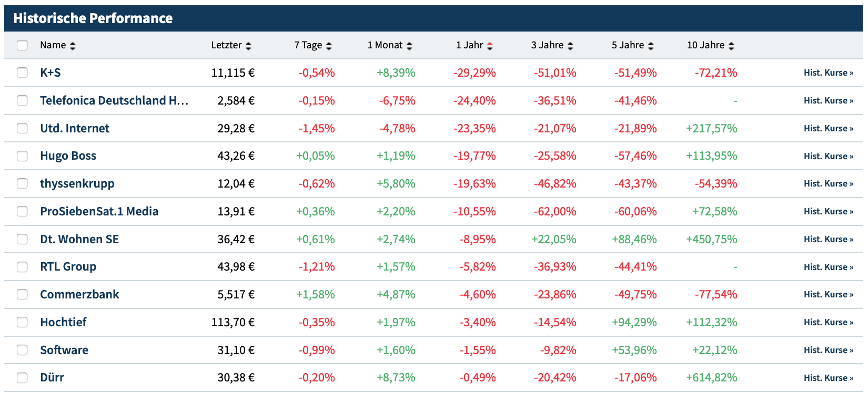The height and width of the screenshot is (393, 868).
Task: Sort by 7 Tage performance arrows
Action: (329, 46)
